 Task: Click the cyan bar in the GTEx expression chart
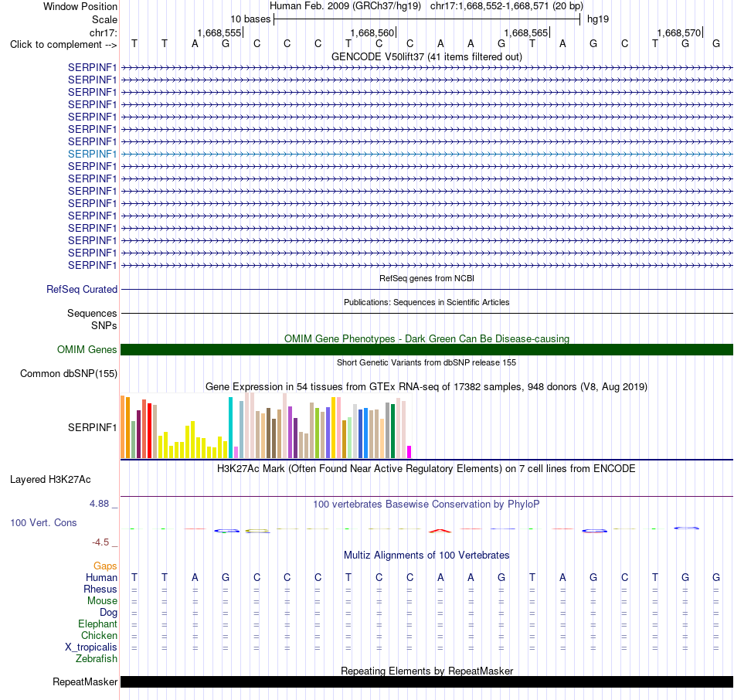[x=230, y=427]
